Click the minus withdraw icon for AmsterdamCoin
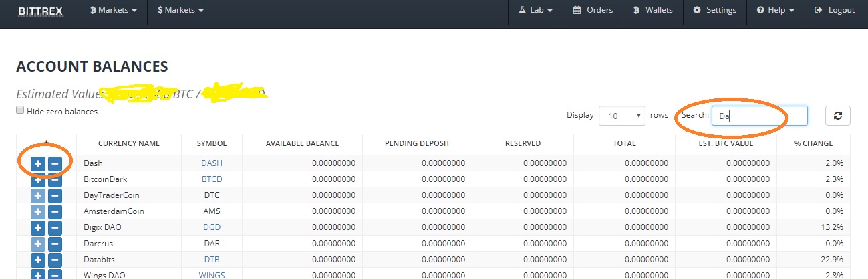Viewport: 868px width, 279px height. tap(55, 211)
